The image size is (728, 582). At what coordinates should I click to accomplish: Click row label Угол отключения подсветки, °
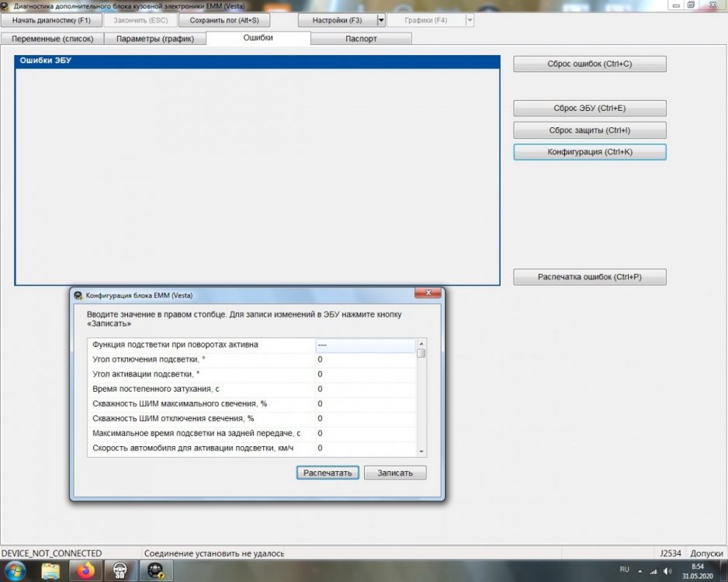[x=148, y=360]
